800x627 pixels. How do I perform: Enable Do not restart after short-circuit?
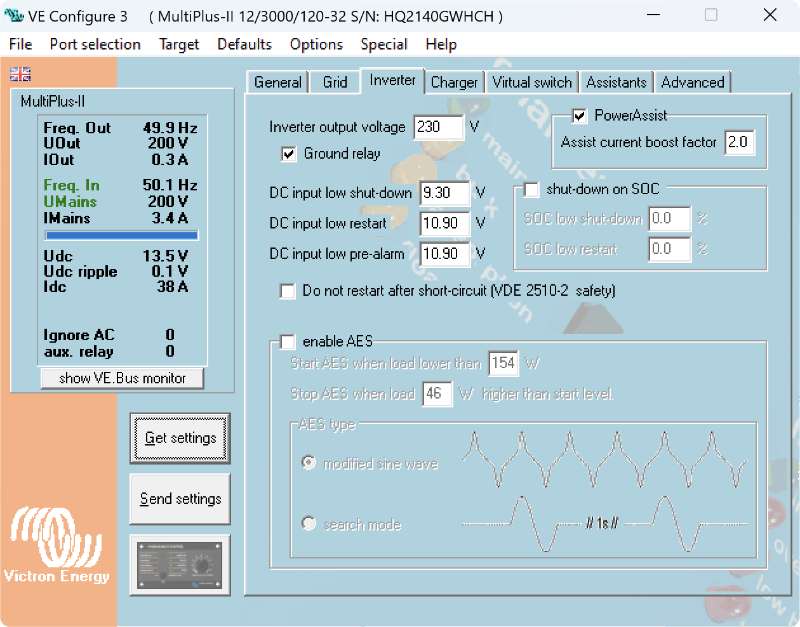click(288, 291)
